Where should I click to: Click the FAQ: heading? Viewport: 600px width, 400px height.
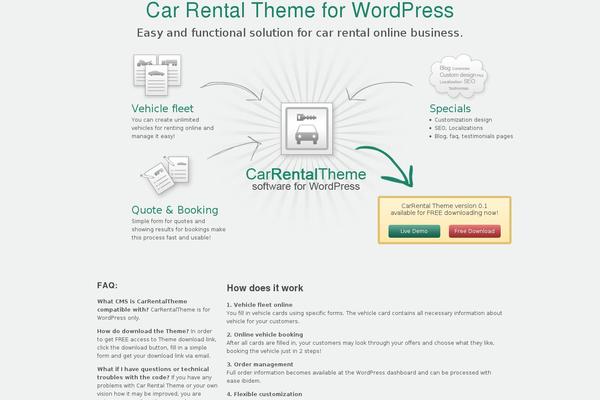pos(107,285)
